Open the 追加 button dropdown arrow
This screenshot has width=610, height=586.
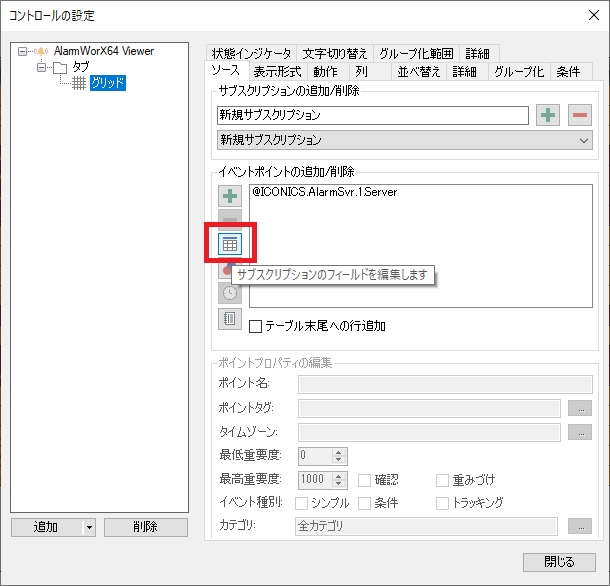89,528
